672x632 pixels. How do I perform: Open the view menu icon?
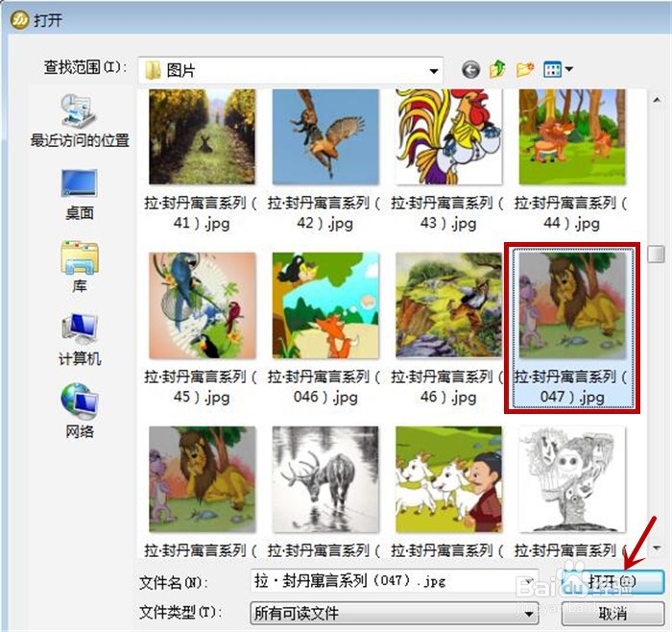pos(558,69)
